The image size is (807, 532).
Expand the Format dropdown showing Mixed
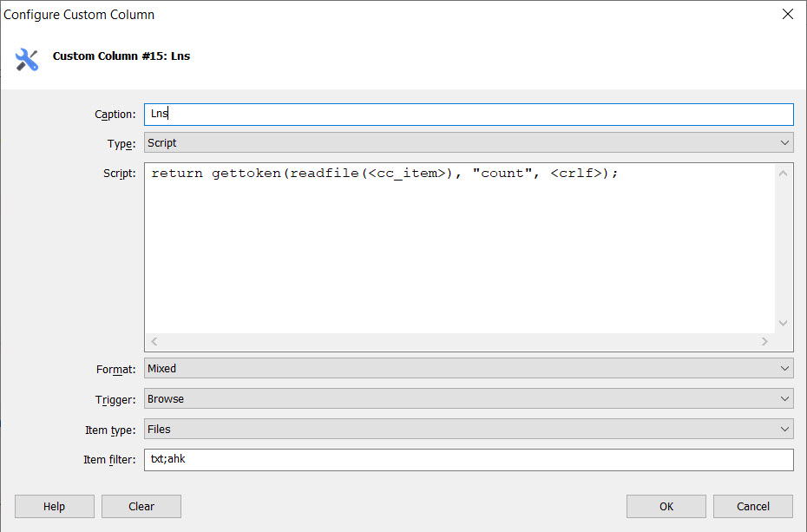(x=469, y=369)
